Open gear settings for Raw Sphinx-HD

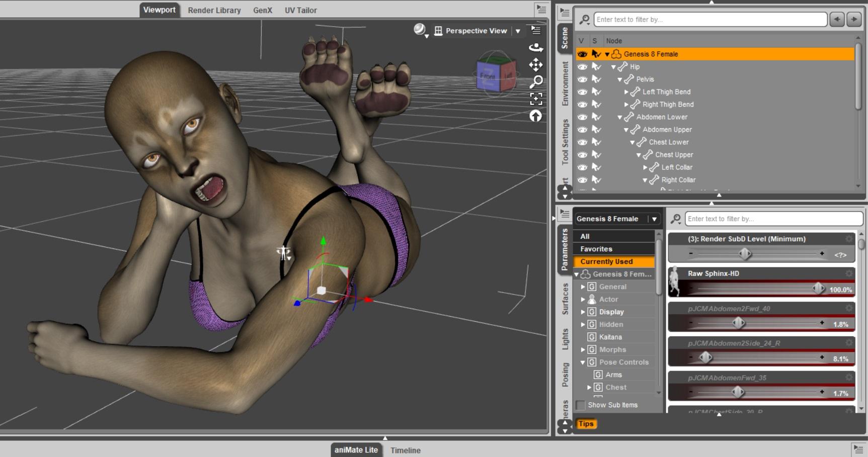pyautogui.click(x=849, y=273)
